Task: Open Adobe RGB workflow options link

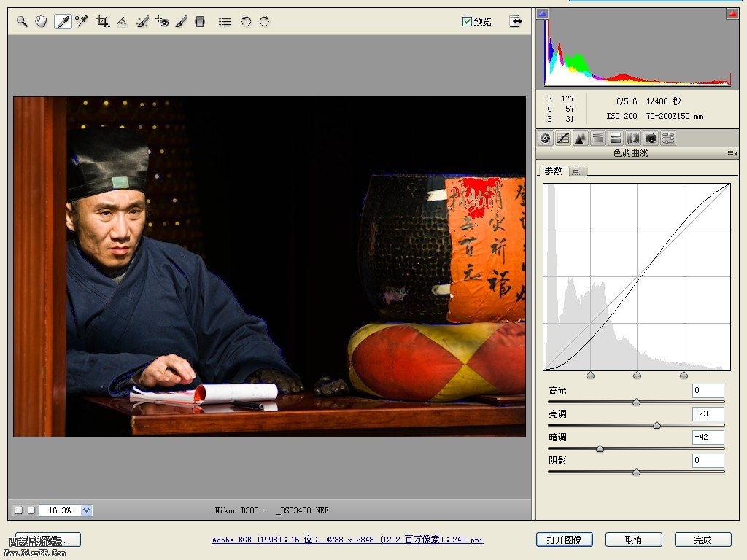Action: coord(347,540)
